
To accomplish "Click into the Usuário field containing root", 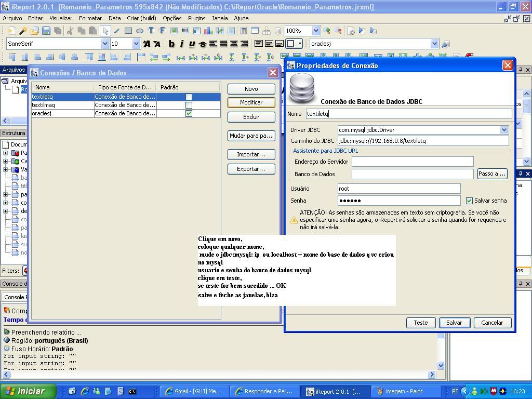I will (x=399, y=189).
